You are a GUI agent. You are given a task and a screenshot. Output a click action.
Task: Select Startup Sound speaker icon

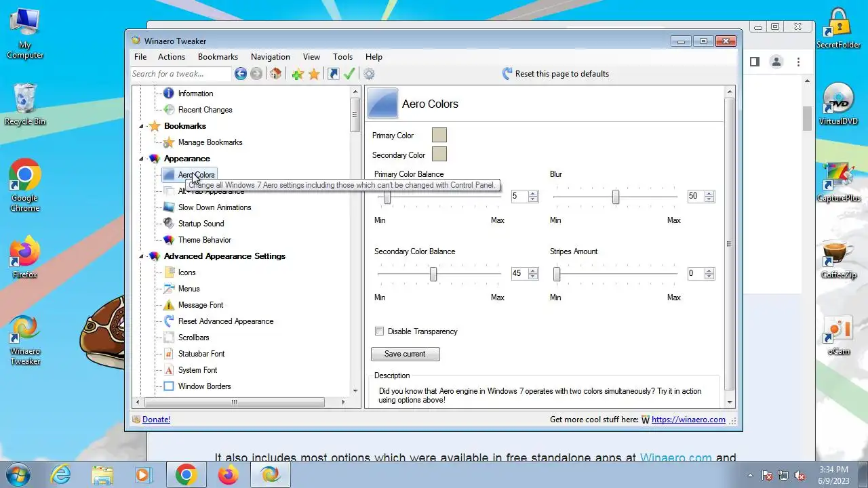tap(169, 224)
